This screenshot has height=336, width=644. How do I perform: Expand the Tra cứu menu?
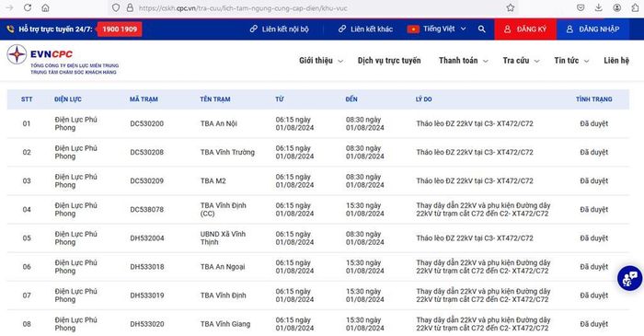(x=521, y=61)
